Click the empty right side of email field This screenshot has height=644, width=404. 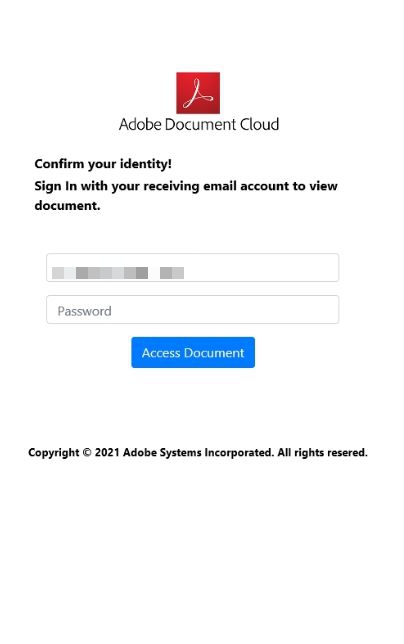tap(263, 268)
